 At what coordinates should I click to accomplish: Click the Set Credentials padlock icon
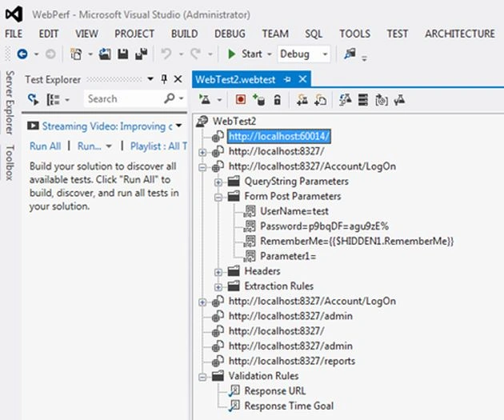[x=277, y=100]
